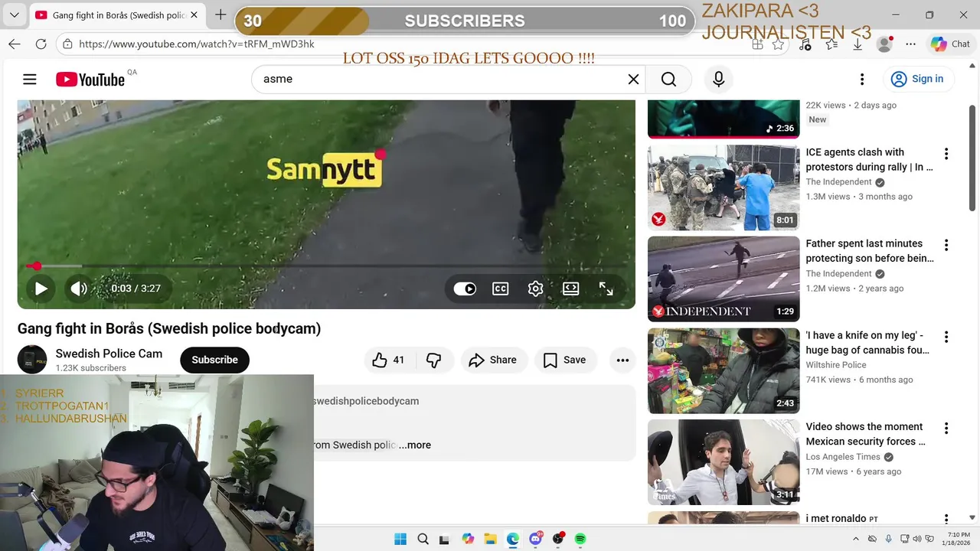Open options for Father spent last minutes video
This screenshot has width=980, height=551.
946,246
